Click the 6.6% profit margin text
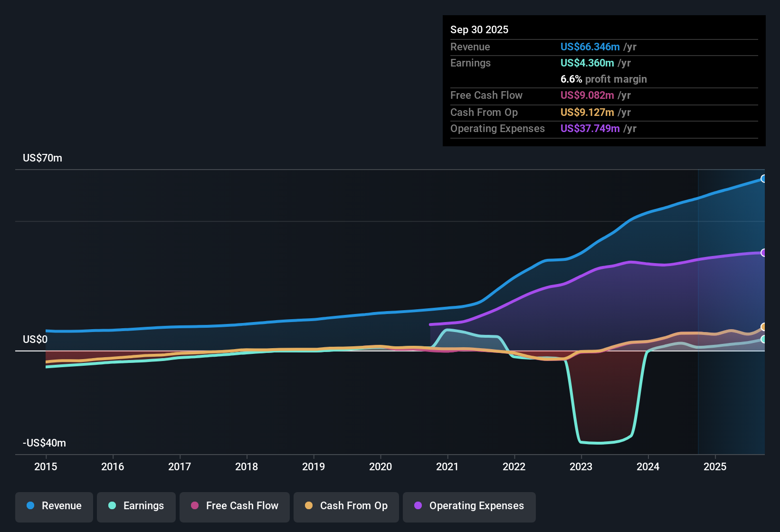 pyautogui.click(x=603, y=79)
